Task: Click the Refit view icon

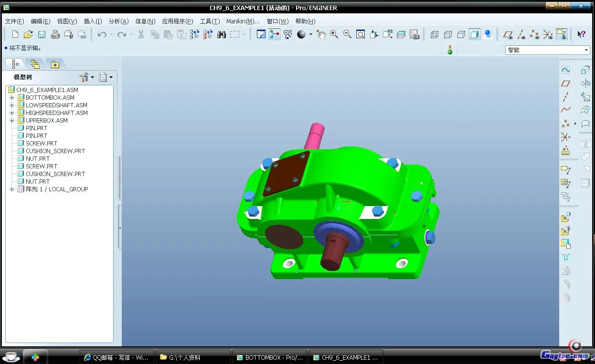Action: [x=361, y=34]
